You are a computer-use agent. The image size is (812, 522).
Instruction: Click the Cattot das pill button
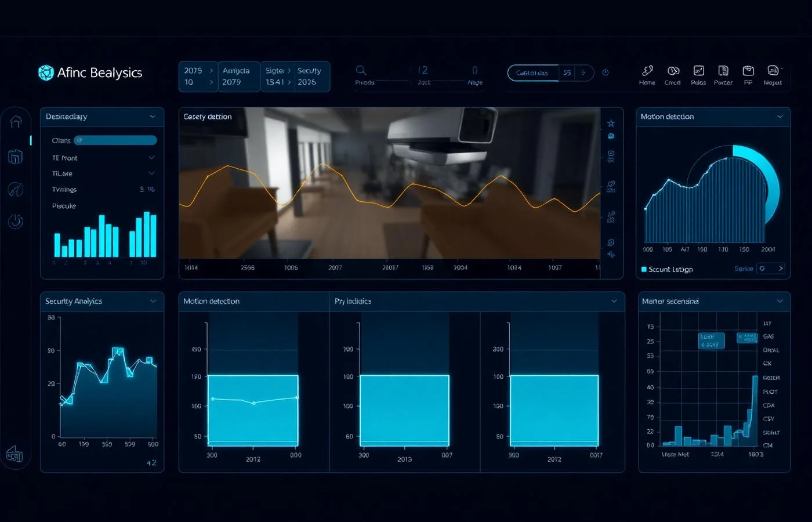click(x=532, y=72)
